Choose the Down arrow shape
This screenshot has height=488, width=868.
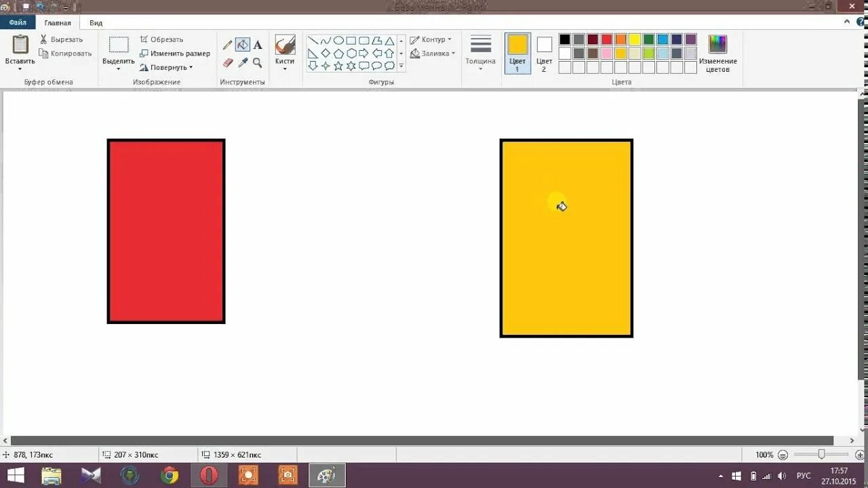point(313,66)
